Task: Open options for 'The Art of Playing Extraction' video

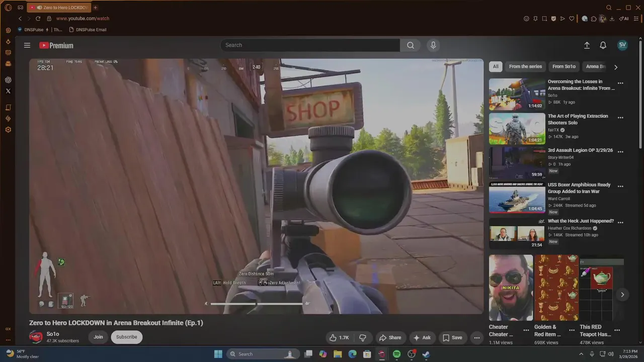Action: point(620,118)
